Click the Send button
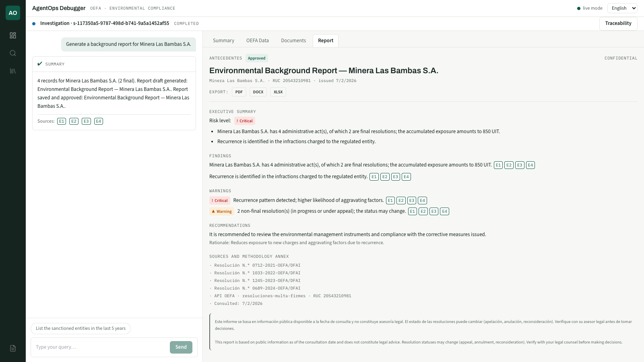 [181, 347]
